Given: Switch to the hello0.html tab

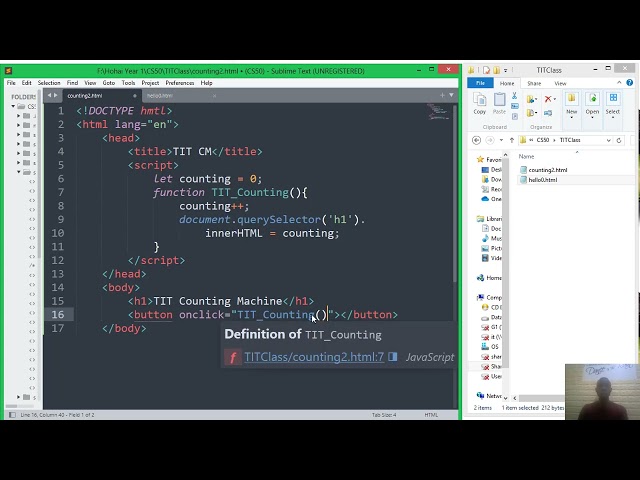Looking at the screenshot, I should (x=182, y=96).
